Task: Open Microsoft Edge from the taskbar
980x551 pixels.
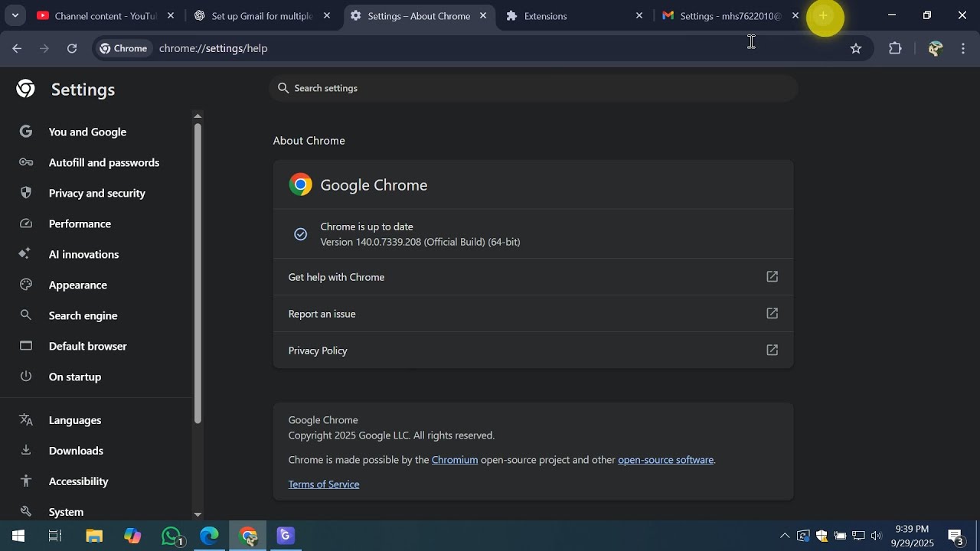Action: click(209, 536)
